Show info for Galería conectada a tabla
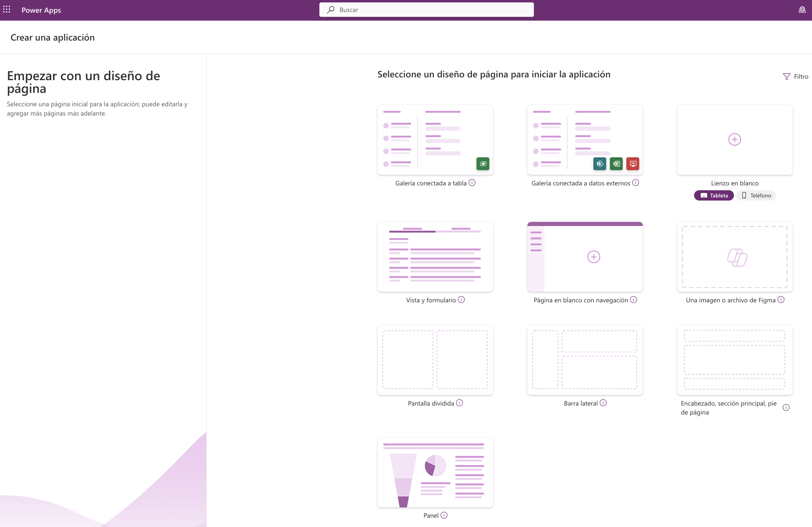812x527 pixels. coord(472,183)
